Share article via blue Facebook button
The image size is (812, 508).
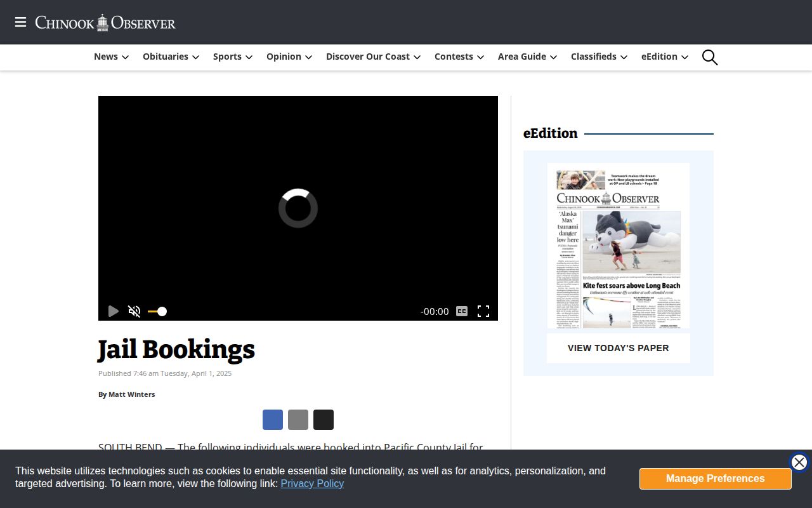(273, 420)
